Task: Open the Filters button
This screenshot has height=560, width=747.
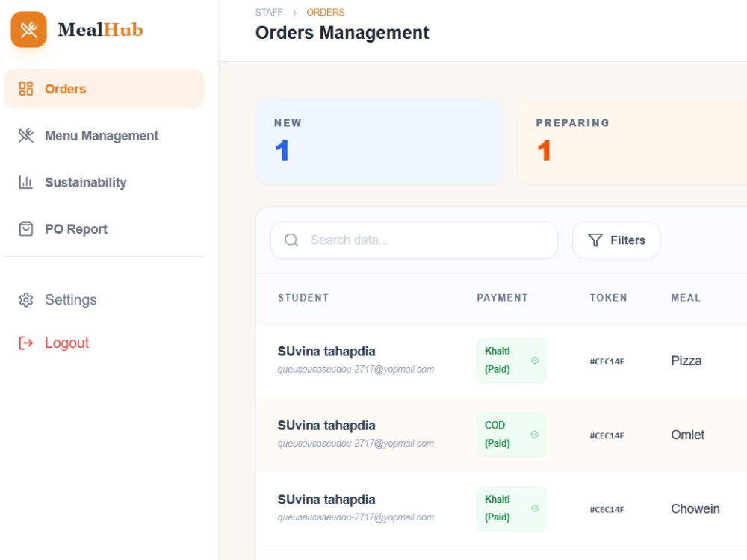Action: pyautogui.click(x=616, y=240)
